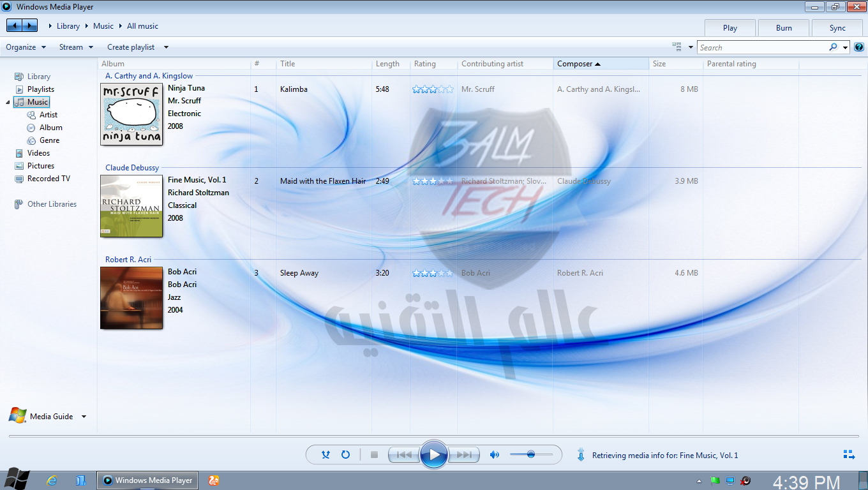Click Library in the breadcrumb

tap(68, 26)
